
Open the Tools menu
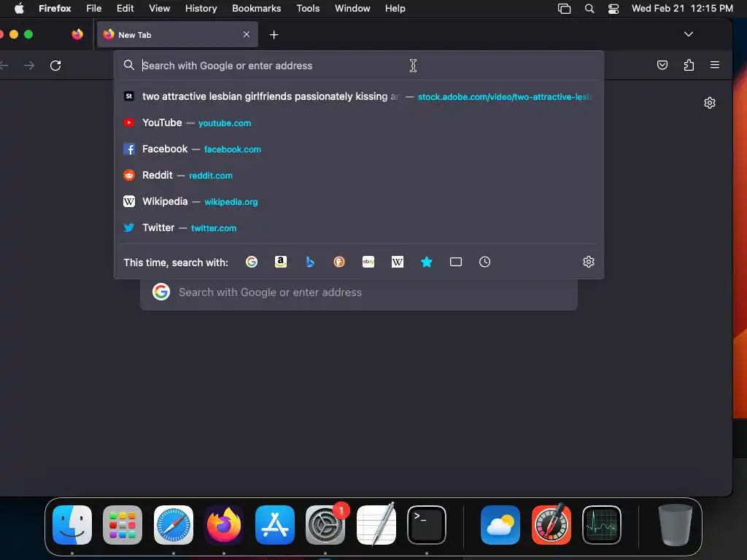(308, 9)
